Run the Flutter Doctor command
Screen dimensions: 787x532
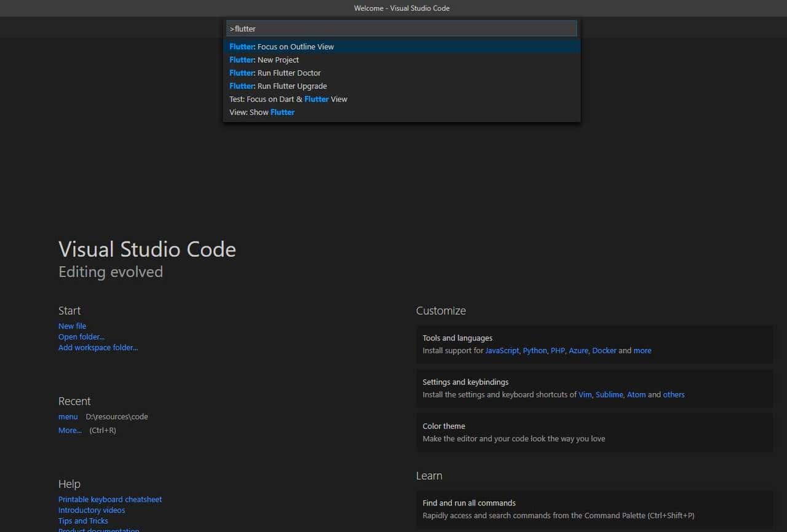pyautogui.click(x=275, y=73)
